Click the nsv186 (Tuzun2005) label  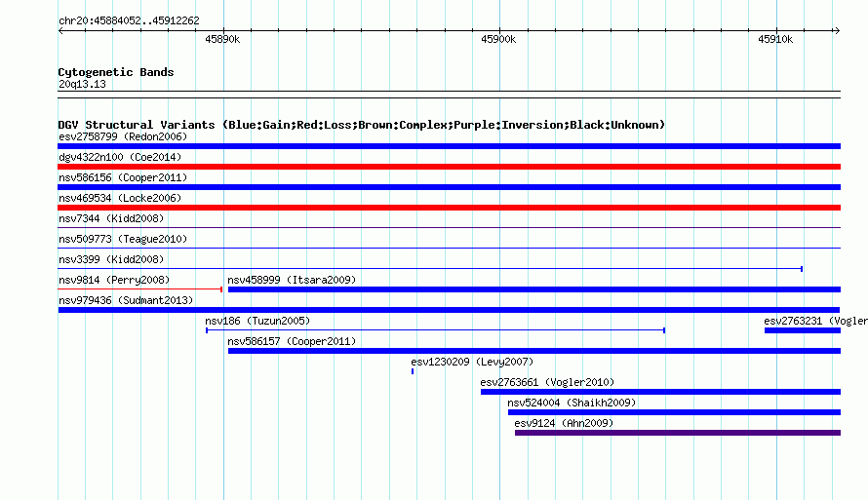point(257,321)
